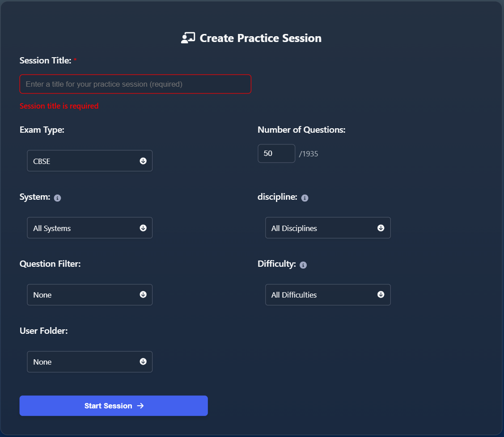Click the Create Practice Session header icon

point(189,38)
